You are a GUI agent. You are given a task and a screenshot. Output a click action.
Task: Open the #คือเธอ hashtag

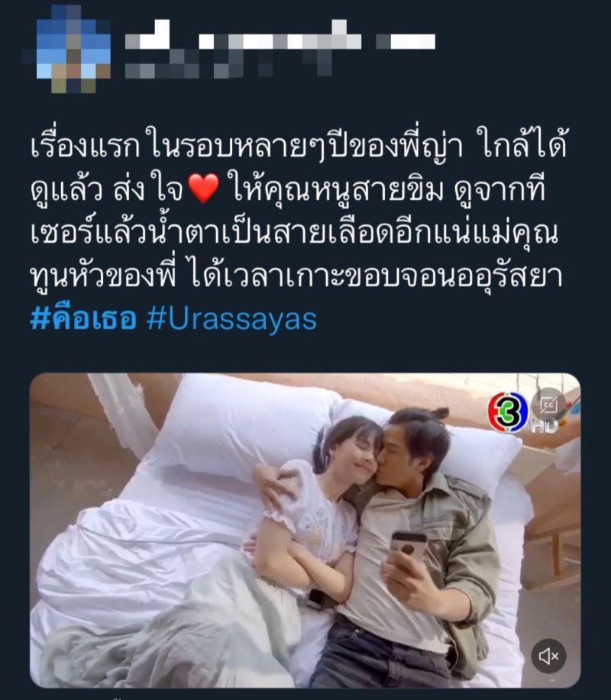pos(83,319)
